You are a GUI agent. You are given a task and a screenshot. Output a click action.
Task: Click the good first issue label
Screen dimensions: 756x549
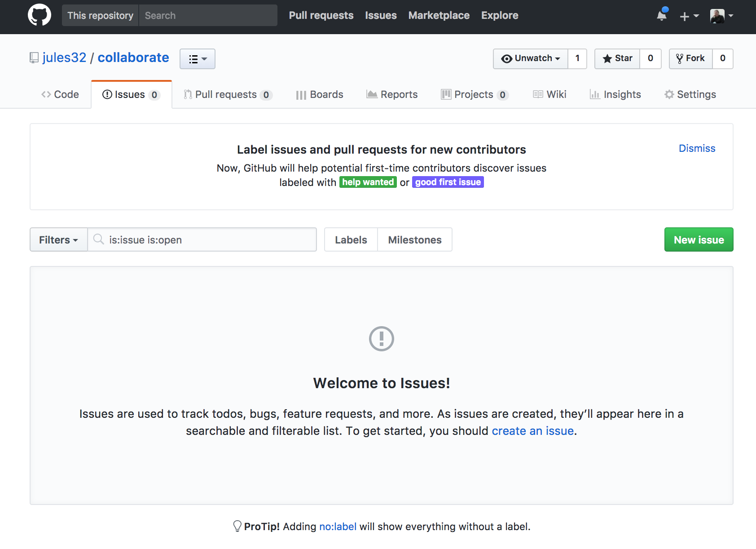pyautogui.click(x=448, y=182)
